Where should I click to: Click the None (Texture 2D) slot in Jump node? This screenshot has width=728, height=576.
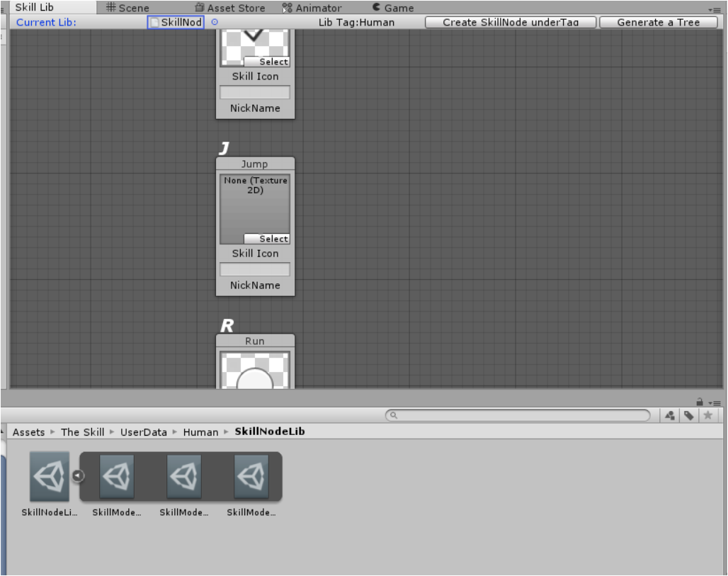[x=255, y=208]
